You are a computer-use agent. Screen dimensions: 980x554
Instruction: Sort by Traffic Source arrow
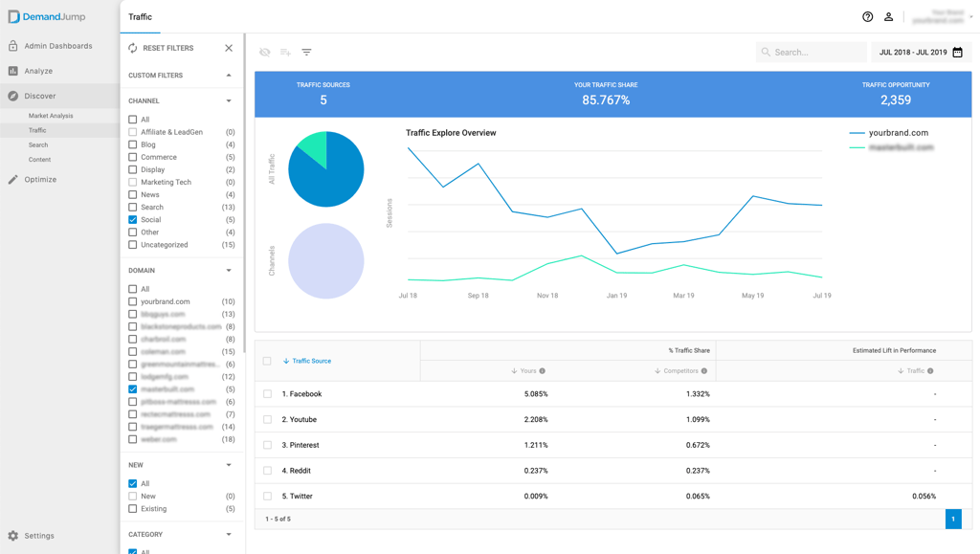[286, 361]
